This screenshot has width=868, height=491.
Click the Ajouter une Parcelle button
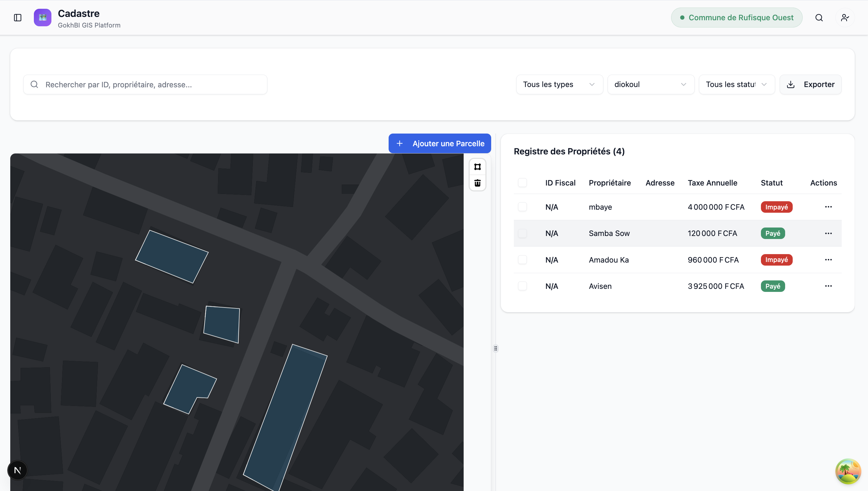tap(439, 143)
